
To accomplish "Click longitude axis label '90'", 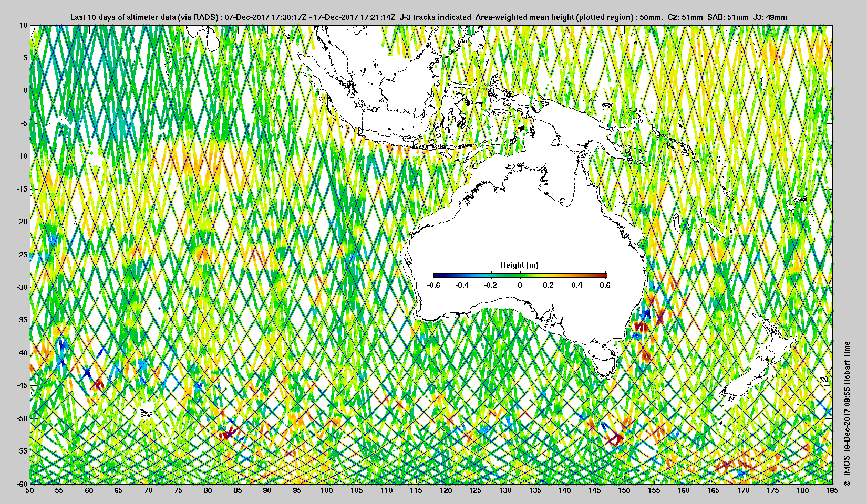I will click(x=267, y=490).
